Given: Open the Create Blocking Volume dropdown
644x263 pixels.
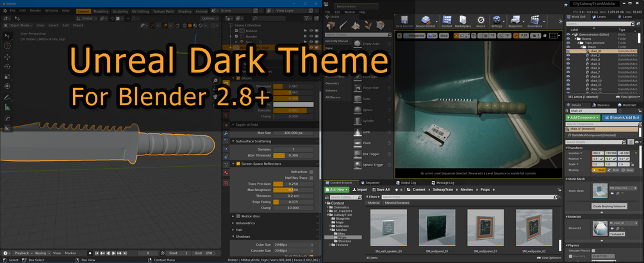Looking at the screenshot, I should click(609, 206).
